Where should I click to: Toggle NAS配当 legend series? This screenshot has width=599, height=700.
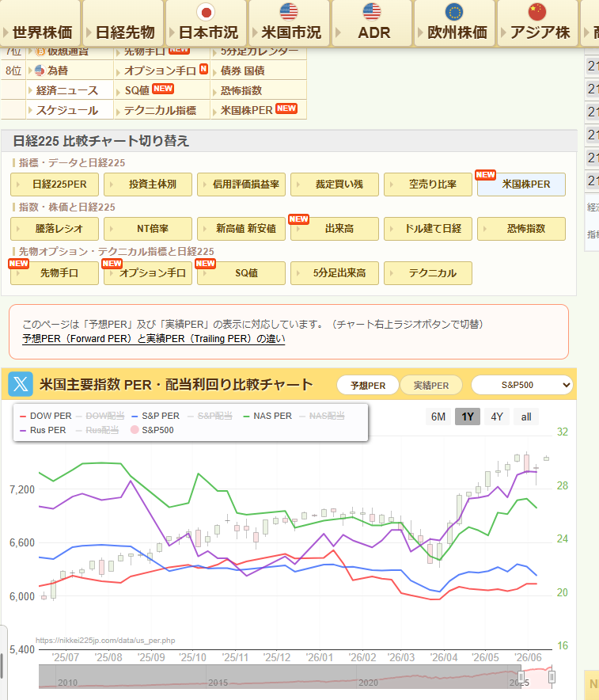click(x=322, y=416)
